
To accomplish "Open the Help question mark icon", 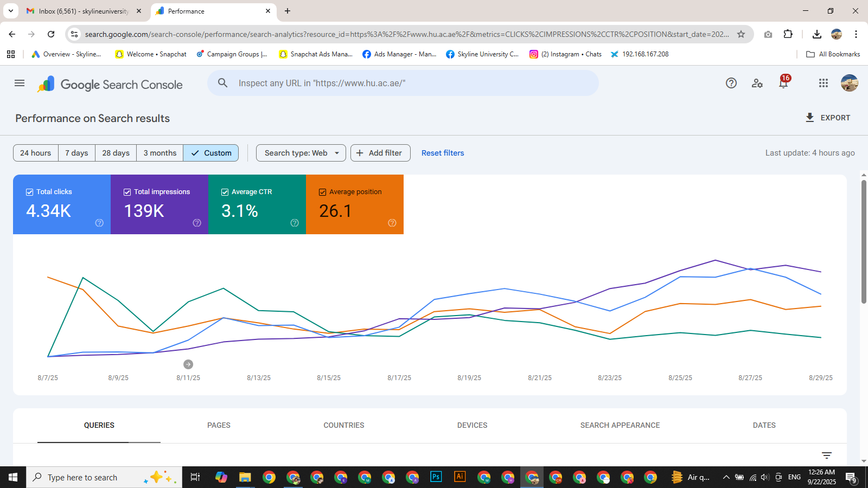I will point(731,83).
